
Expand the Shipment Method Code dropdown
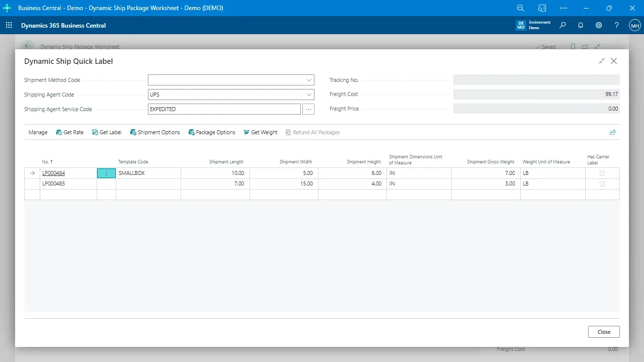[309, 80]
